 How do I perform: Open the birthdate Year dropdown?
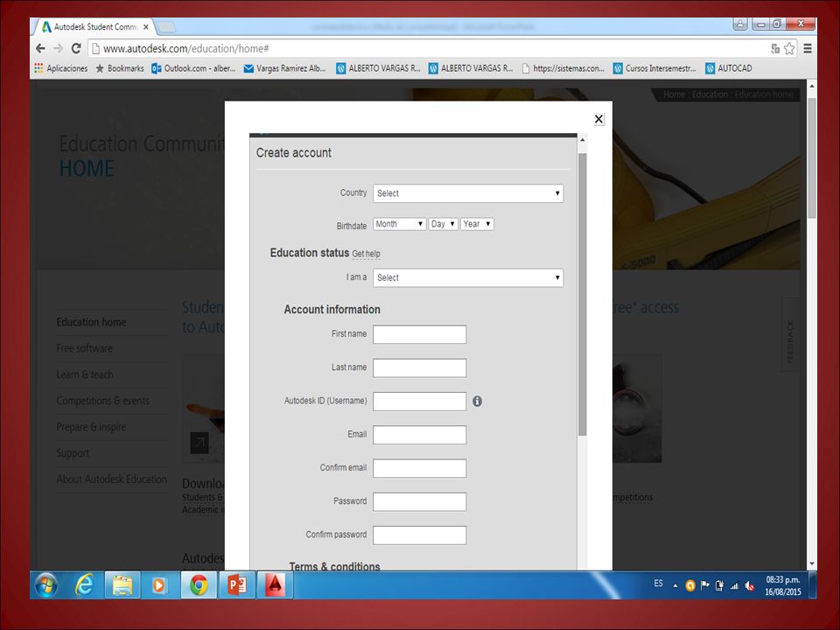pos(477,224)
